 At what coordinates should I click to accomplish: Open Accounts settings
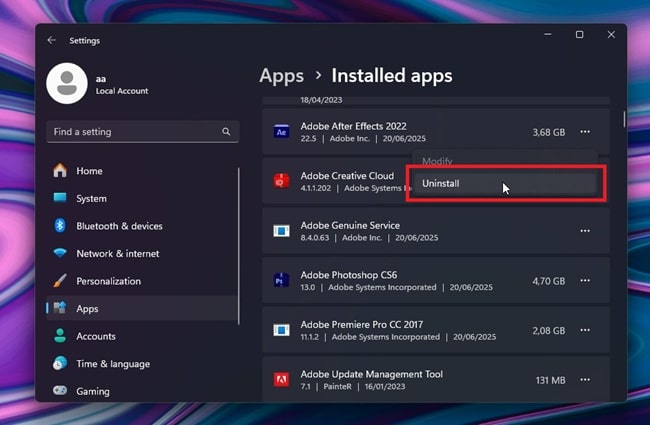[x=142, y=336]
